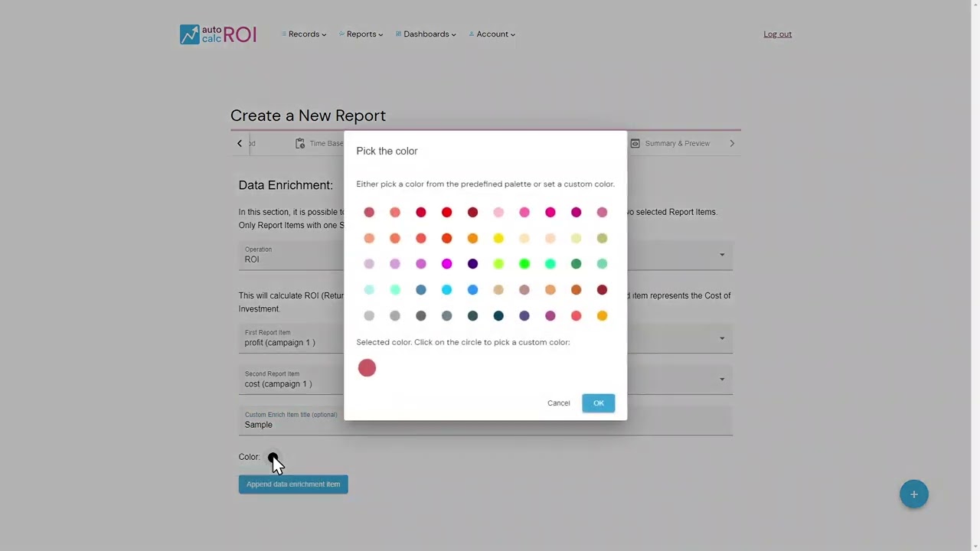Pick the dark indigo palette color
Image resolution: width=980 pixels, height=551 pixels.
472,264
